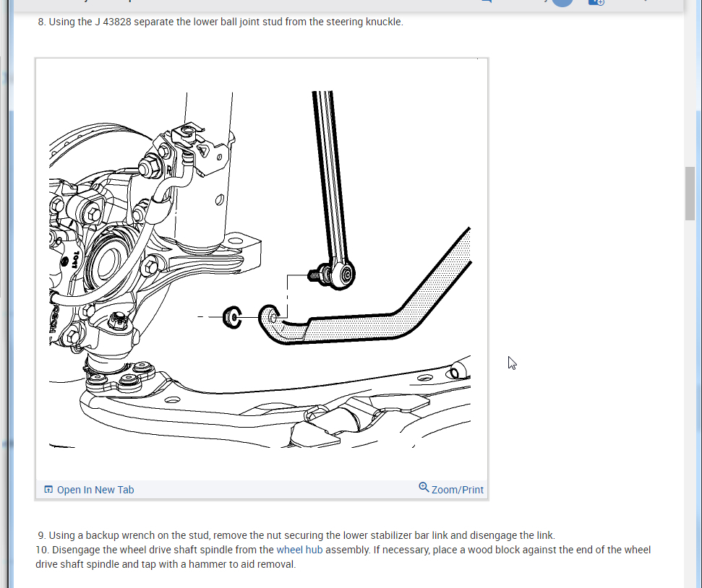Image resolution: width=702 pixels, height=588 pixels.
Task: Click step 10 text about drive shaft spindle
Action: [343, 557]
